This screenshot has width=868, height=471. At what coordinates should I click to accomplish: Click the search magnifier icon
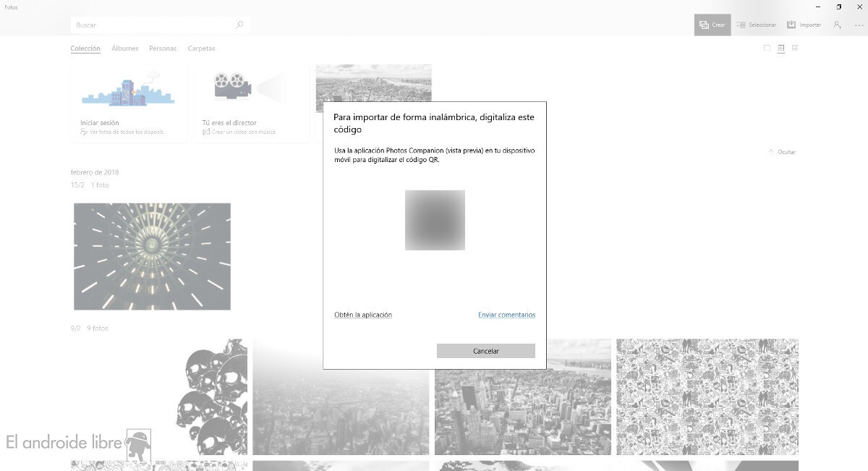click(240, 25)
